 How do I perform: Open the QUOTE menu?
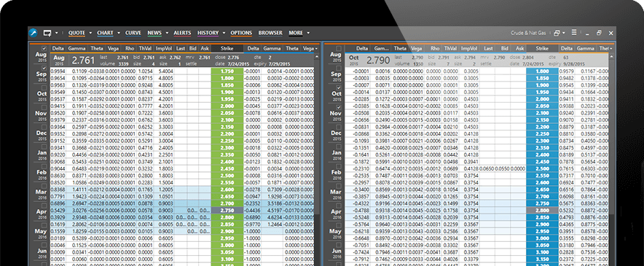(76, 33)
